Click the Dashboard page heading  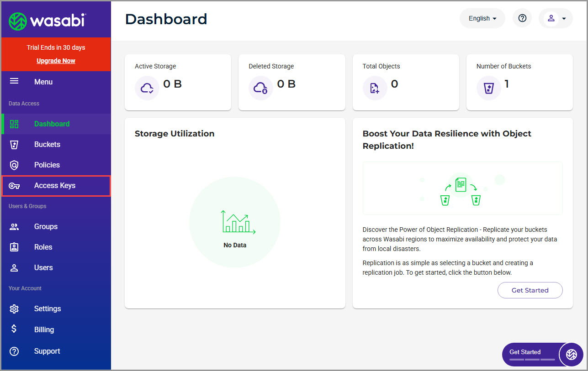tap(166, 19)
